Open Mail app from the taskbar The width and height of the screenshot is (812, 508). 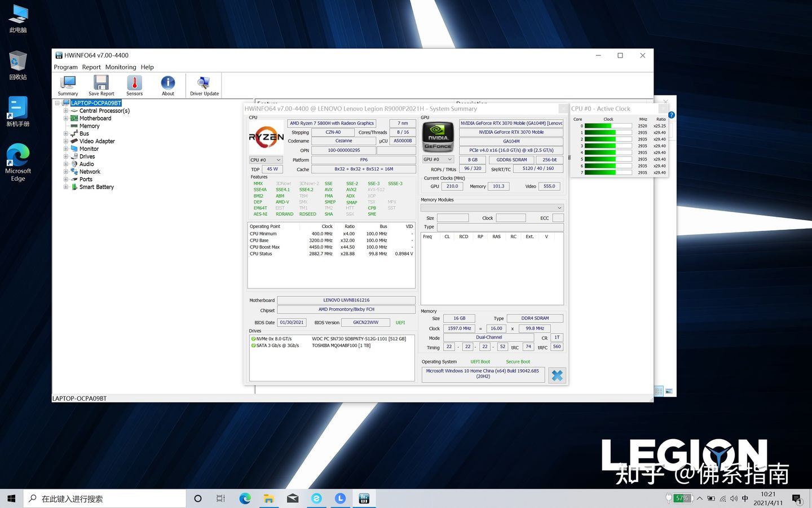click(293, 498)
